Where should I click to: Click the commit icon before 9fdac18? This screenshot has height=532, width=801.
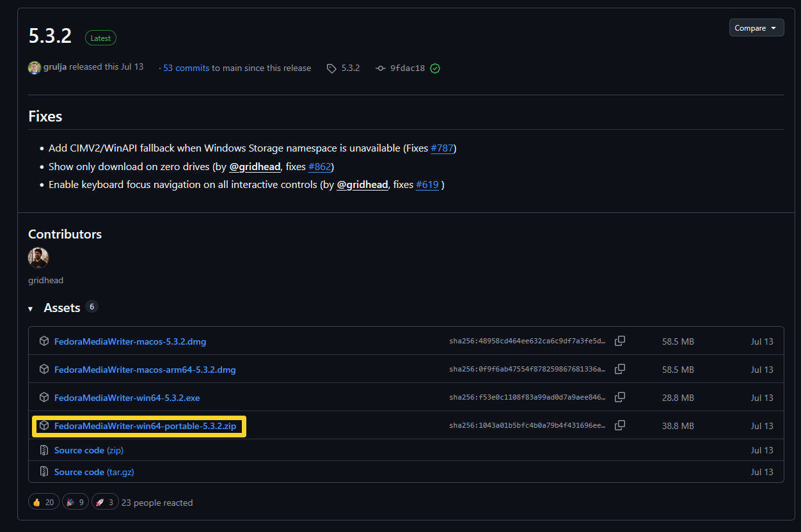pos(381,68)
